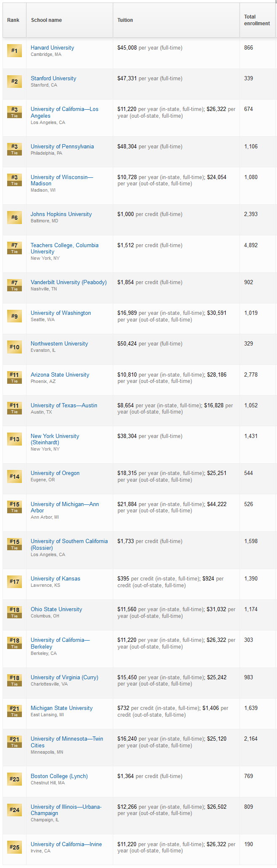Click the #13 rank badge for New York University
This screenshot has height=868, width=277.
coord(14,439)
